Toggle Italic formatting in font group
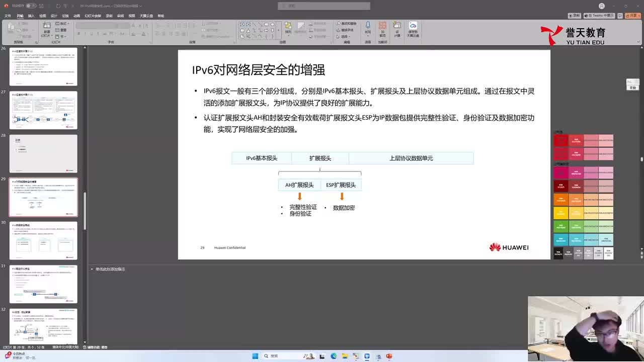Screen dimensions: 644x362 tap(85, 34)
